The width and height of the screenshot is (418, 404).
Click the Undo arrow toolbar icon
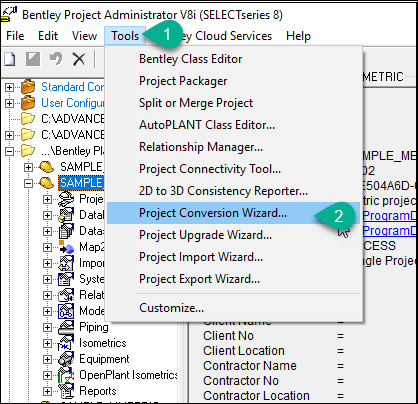click(56, 59)
